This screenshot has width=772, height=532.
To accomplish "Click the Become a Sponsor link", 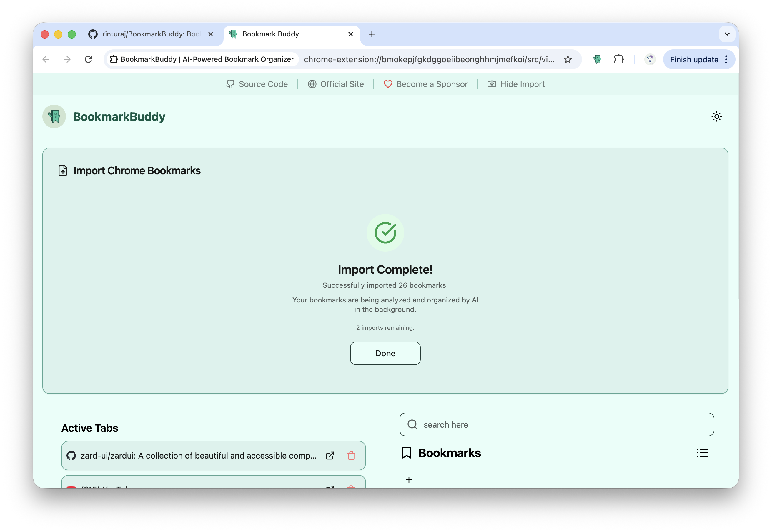I will point(426,84).
